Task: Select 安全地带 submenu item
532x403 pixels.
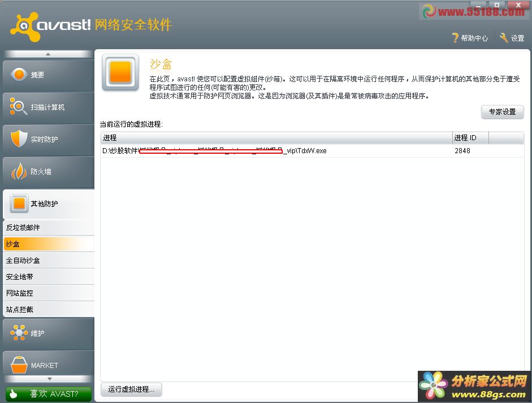Action: tap(49, 277)
